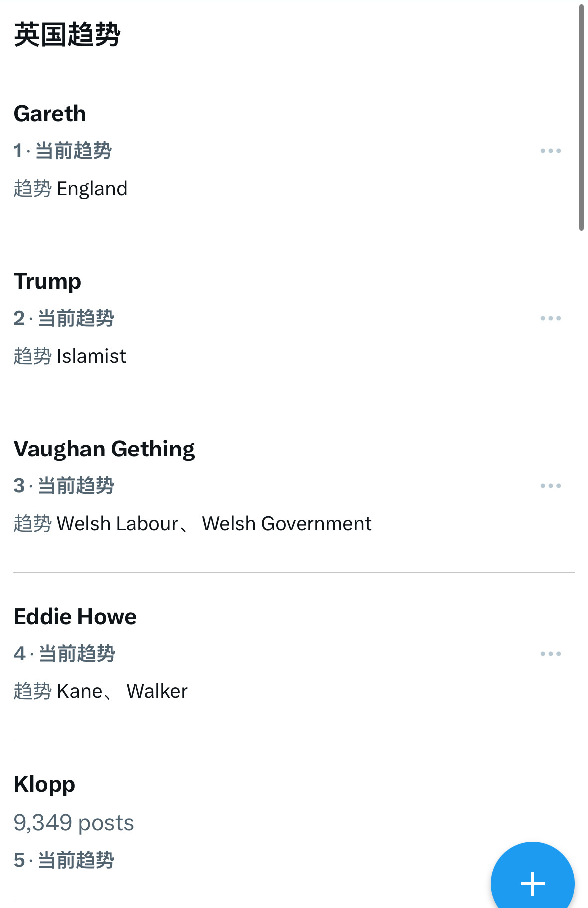Select related trend Welsh Government
Screen dimensions: 588x908
tap(287, 524)
